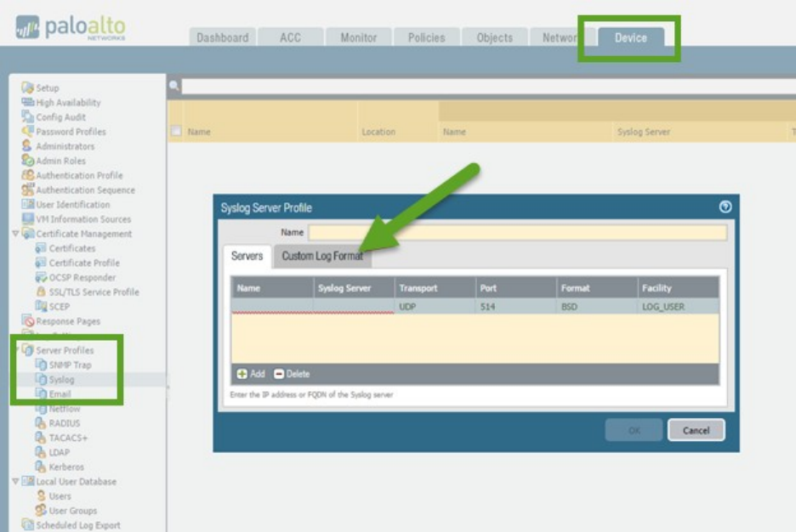This screenshot has height=532, width=796.
Task: Click the Password Profiles icon
Action: pyautogui.click(x=27, y=132)
